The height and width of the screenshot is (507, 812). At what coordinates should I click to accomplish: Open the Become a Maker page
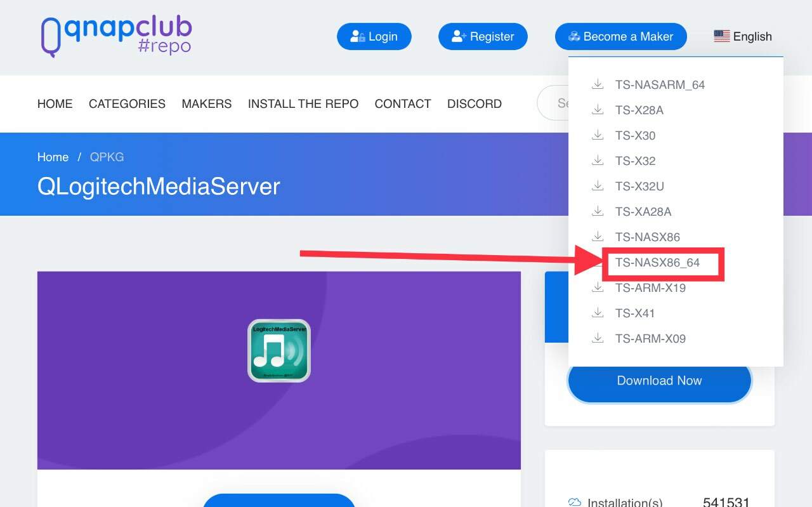[x=621, y=37]
